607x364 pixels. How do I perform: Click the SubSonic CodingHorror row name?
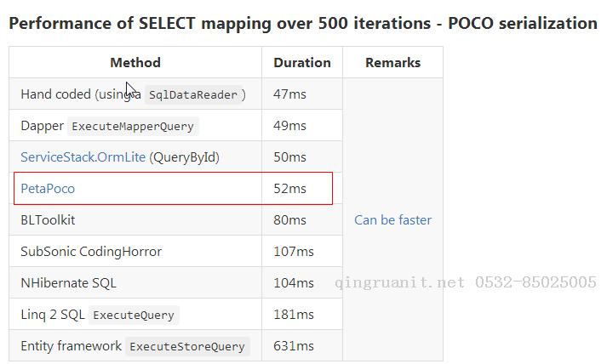pyautogui.click(x=91, y=252)
